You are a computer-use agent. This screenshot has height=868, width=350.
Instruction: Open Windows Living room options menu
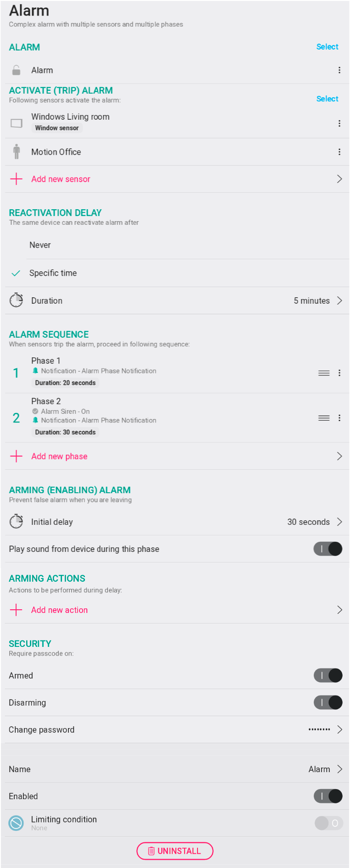click(339, 123)
